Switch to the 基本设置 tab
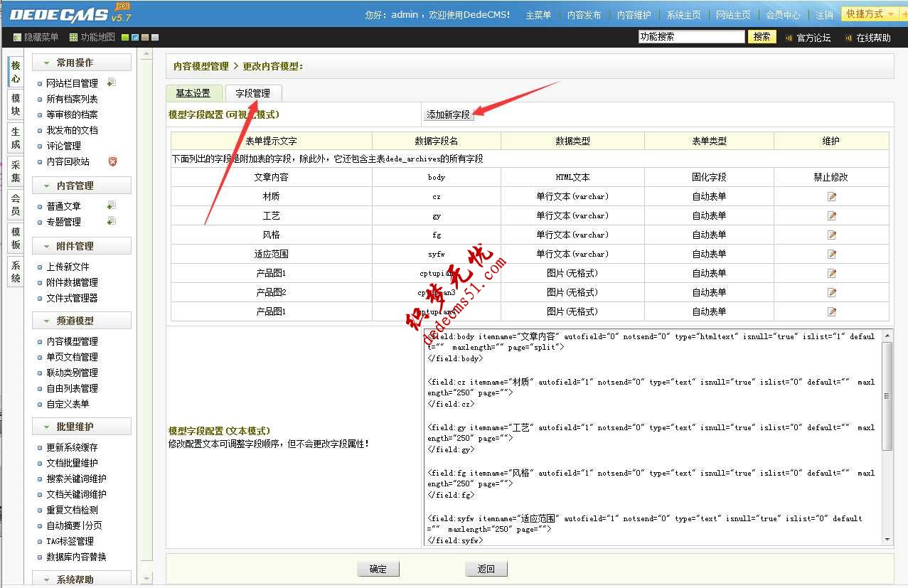Viewport: 908px width, 588px height. pyautogui.click(x=193, y=92)
